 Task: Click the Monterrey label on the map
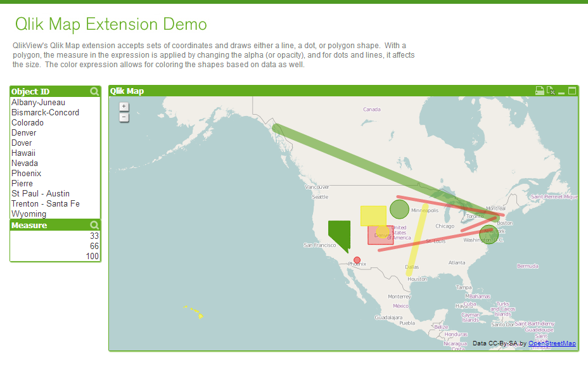(x=399, y=297)
